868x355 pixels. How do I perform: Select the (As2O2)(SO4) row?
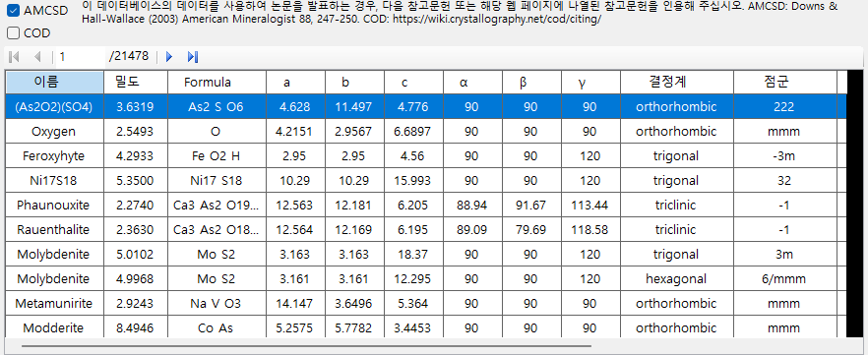(426, 107)
